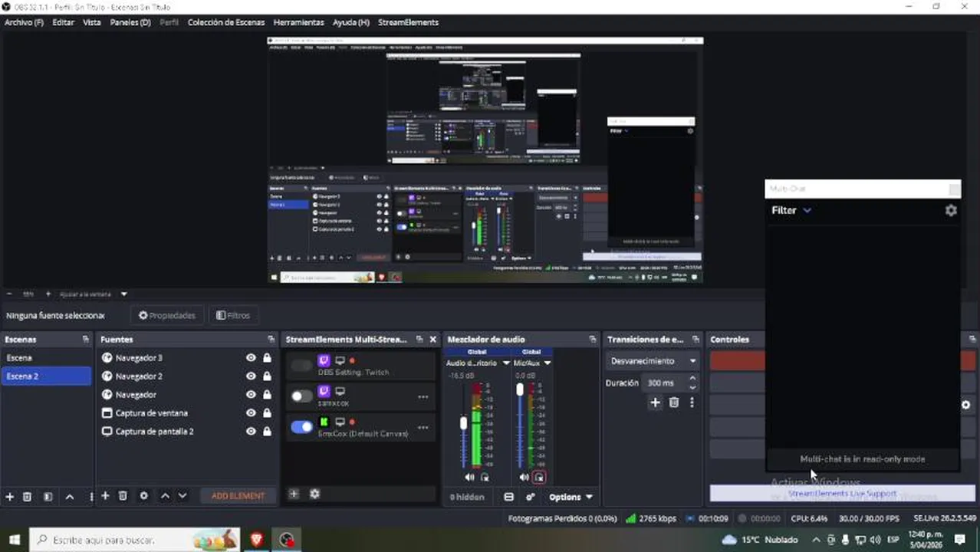Viewport: 980px width, 552px height.
Task: Hide Navegador 2 source with eye icon
Action: click(x=251, y=376)
